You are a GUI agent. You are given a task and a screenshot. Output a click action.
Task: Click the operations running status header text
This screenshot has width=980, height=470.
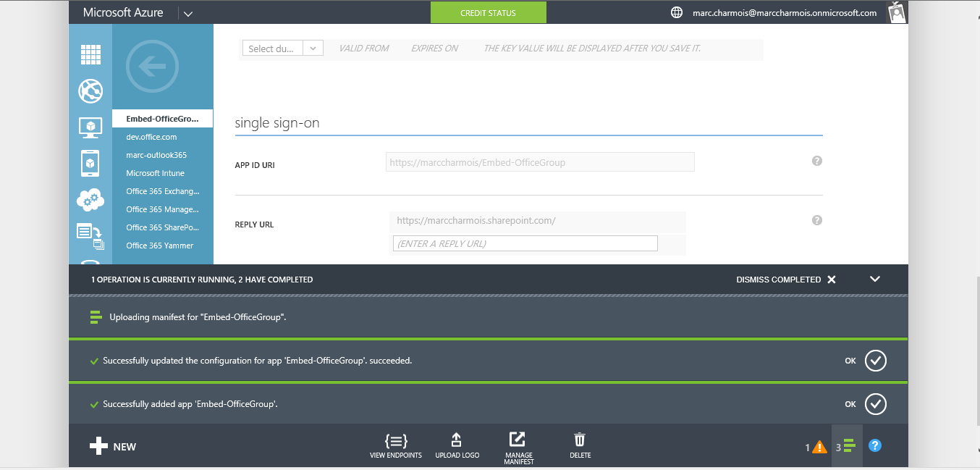pyautogui.click(x=202, y=280)
